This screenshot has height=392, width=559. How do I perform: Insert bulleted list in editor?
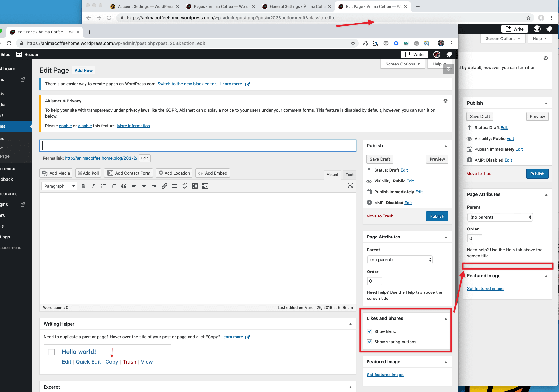103,186
